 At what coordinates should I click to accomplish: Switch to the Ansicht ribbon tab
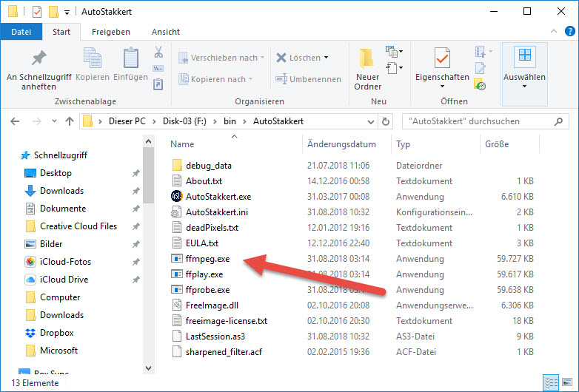166,32
